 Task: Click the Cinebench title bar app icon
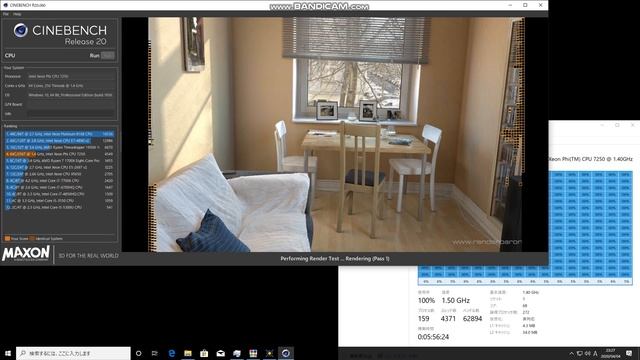(5, 5)
